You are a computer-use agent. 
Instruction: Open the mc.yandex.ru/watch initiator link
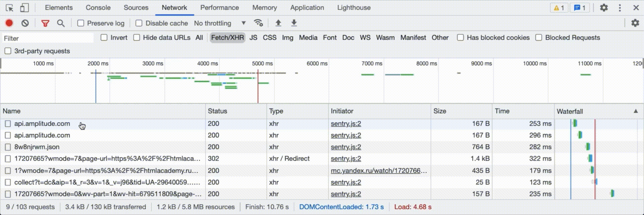tap(379, 171)
